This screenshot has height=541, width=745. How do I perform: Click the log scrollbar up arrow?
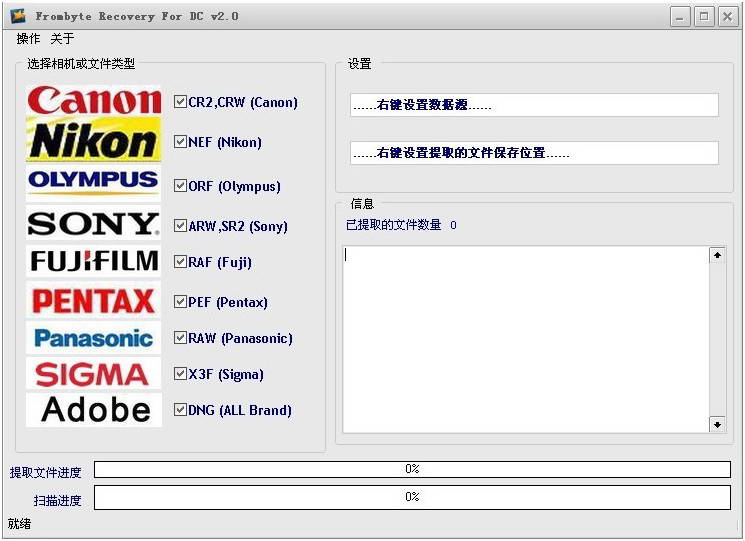tap(717, 256)
